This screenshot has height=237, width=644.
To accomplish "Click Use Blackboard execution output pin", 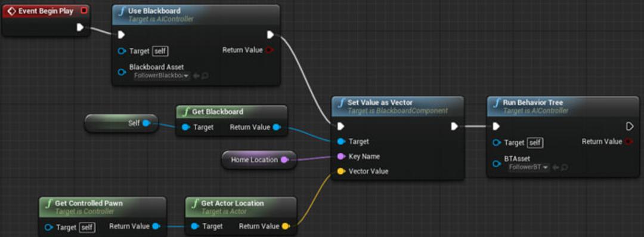I will pos(270,35).
